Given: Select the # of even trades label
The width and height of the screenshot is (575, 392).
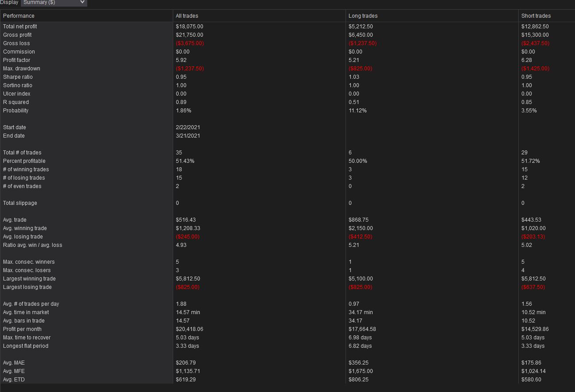Looking at the screenshot, I should 22,186.
